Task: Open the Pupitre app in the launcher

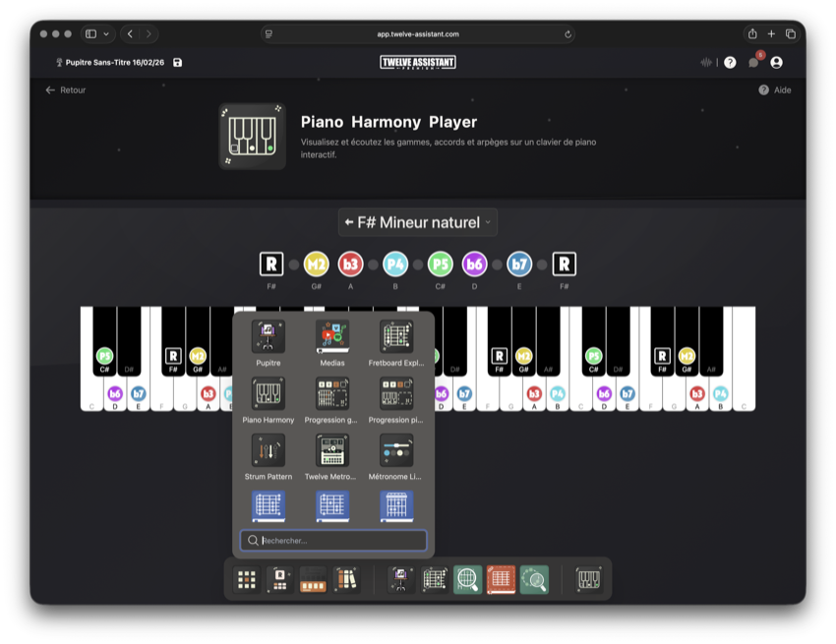Action: [268, 337]
